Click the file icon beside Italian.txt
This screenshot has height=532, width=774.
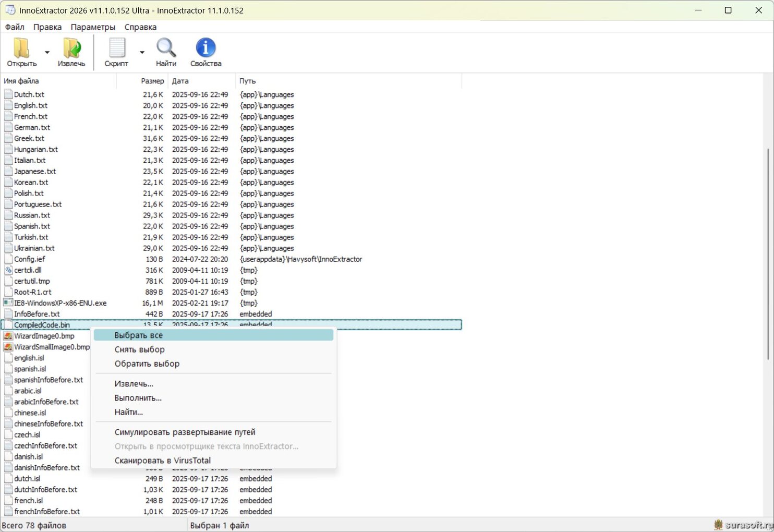coord(8,160)
